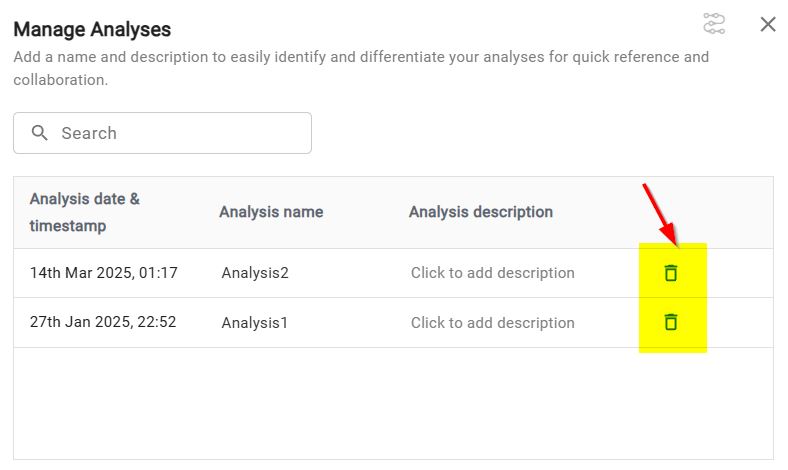Focus the Search text field
The width and height of the screenshot is (788, 470).
[180, 133]
